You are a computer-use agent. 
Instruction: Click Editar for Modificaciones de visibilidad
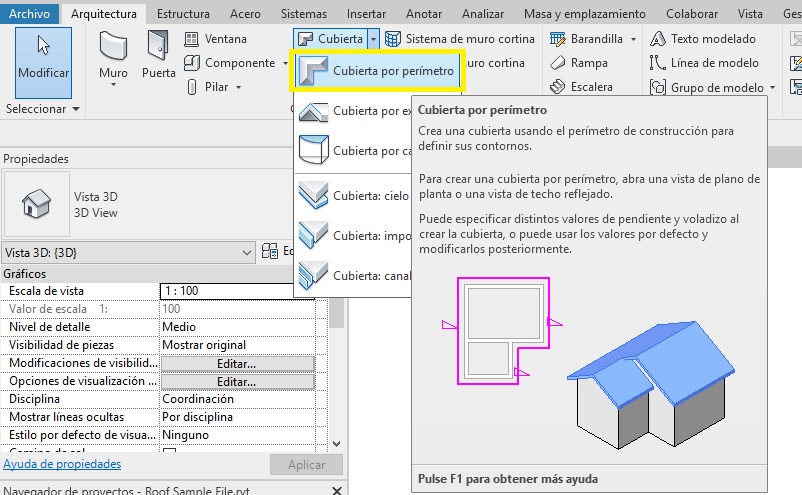coord(237,364)
